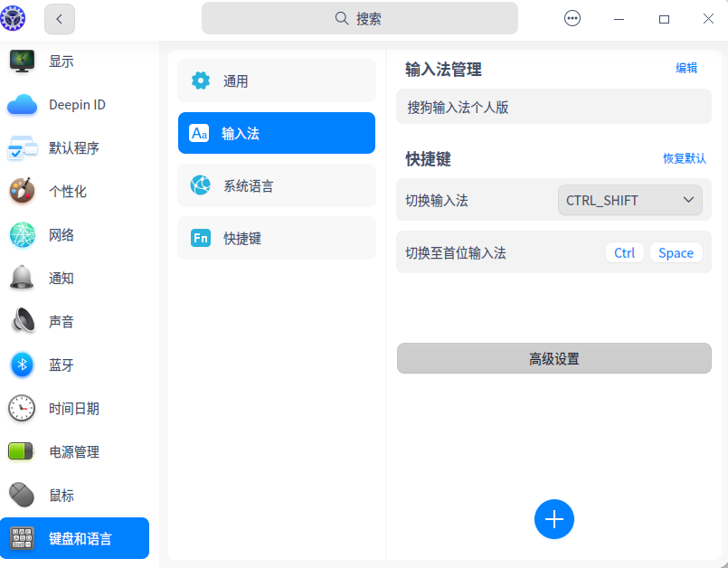728x568 pixels.
Task: Click the 蓝牙 Bluetooth icon
Action: click(22, 365)
